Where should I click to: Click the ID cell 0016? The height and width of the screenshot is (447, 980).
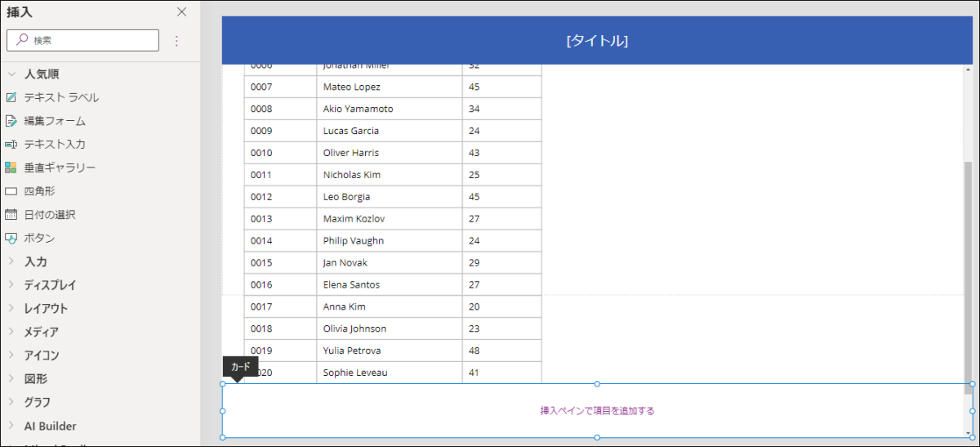click(x=280, y=284)
